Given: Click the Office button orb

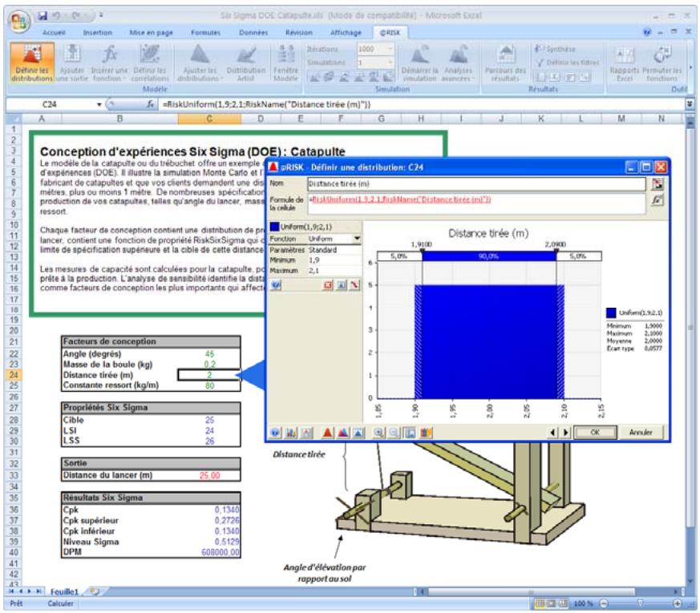Looking at the screenshot, I should [18, 22].
